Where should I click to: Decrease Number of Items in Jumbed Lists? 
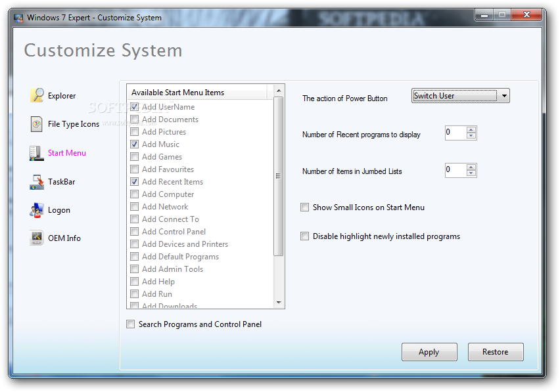471,173
